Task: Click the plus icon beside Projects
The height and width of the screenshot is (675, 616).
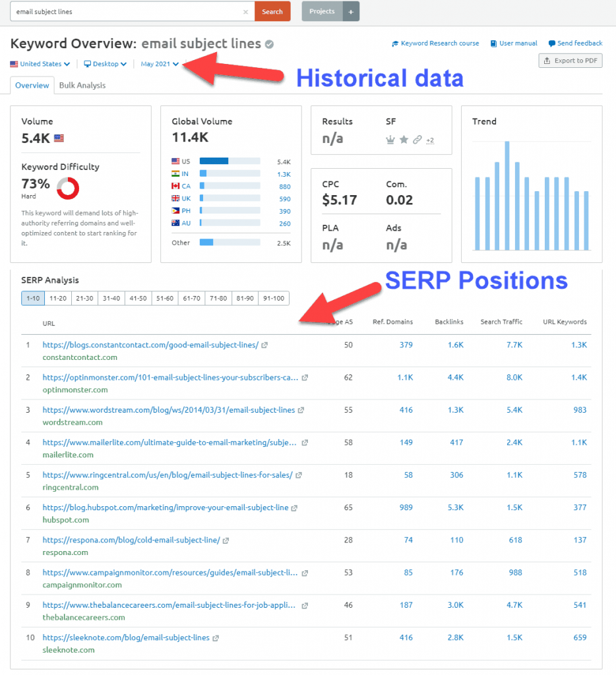Action: click(x=351, y=12)
